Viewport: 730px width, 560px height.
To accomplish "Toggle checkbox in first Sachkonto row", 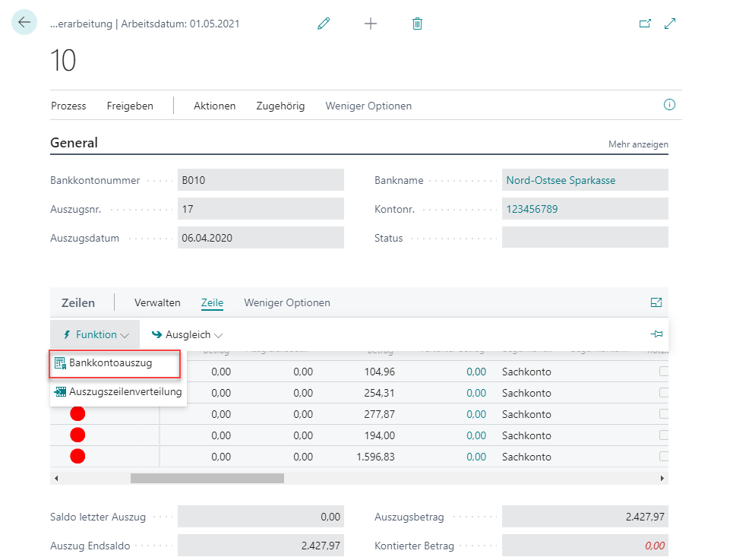I will [664, 372].
